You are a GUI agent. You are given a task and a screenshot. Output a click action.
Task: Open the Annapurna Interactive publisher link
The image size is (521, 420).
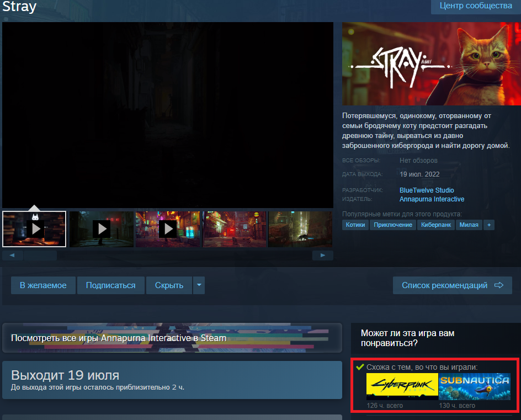coord(432,199)
